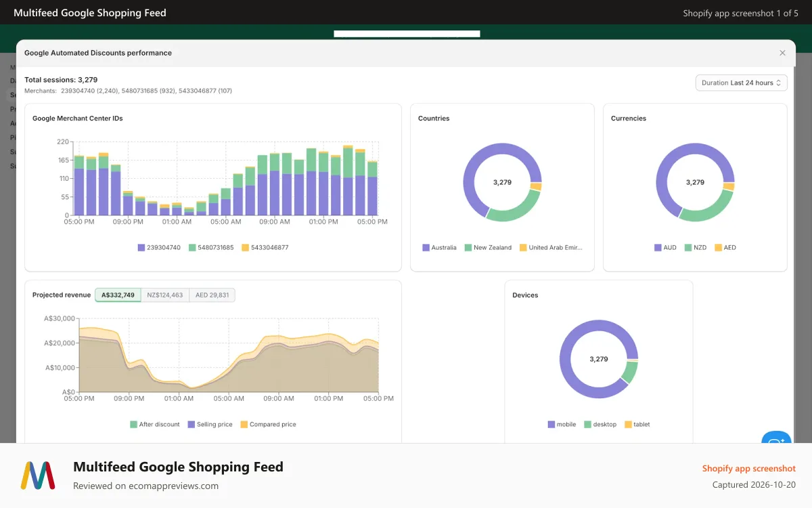812x508 pixels.
Task: Click the Captured 2026-10-20 text
Action: point(754,485)
